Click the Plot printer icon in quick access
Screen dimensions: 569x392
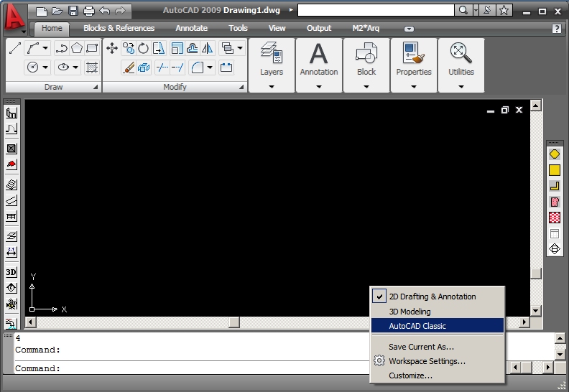pyautogui.click(x=88, y=11)
